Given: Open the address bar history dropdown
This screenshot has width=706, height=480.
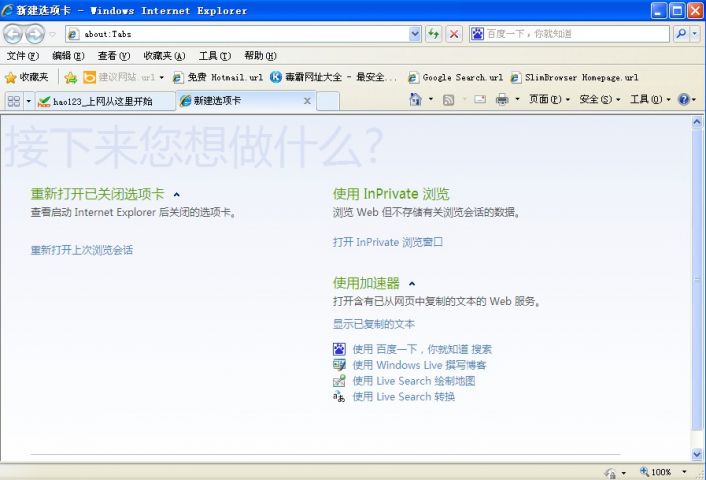Looking at the screenshot, I should click(415, 34).
